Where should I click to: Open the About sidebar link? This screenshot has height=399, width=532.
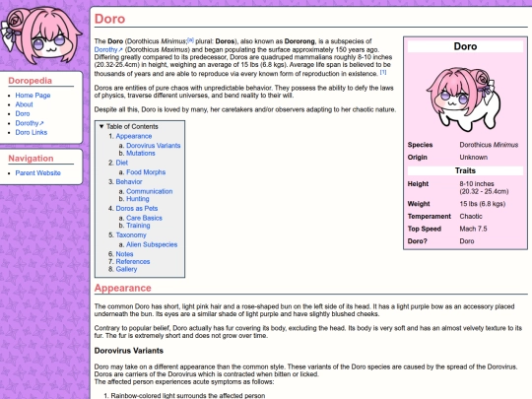point(24,104)
